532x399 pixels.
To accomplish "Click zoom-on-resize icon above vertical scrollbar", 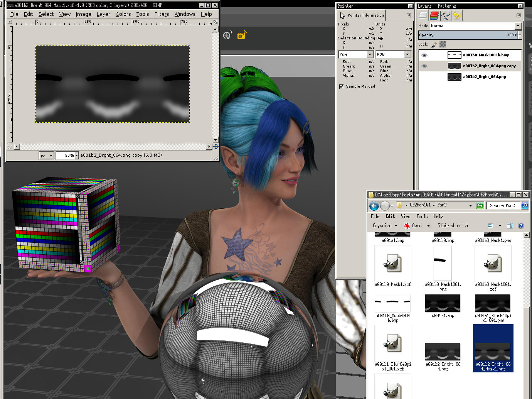I will (x=215, y=22).
